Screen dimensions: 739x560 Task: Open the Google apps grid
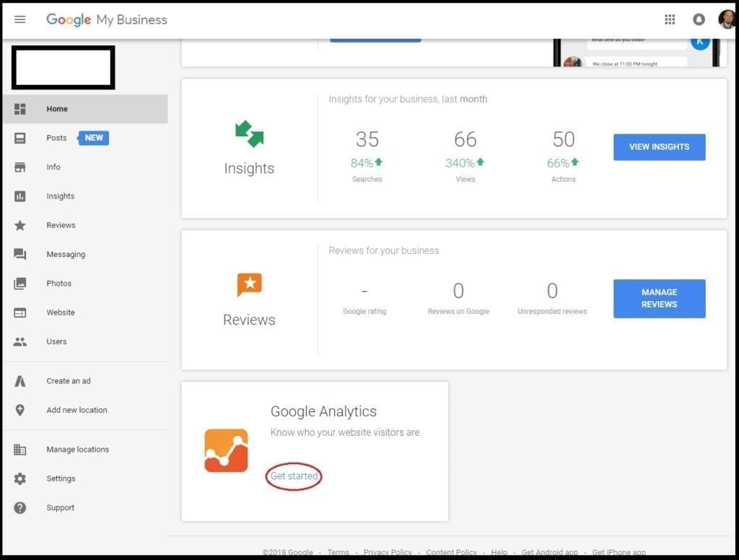[x=670, y=19]
